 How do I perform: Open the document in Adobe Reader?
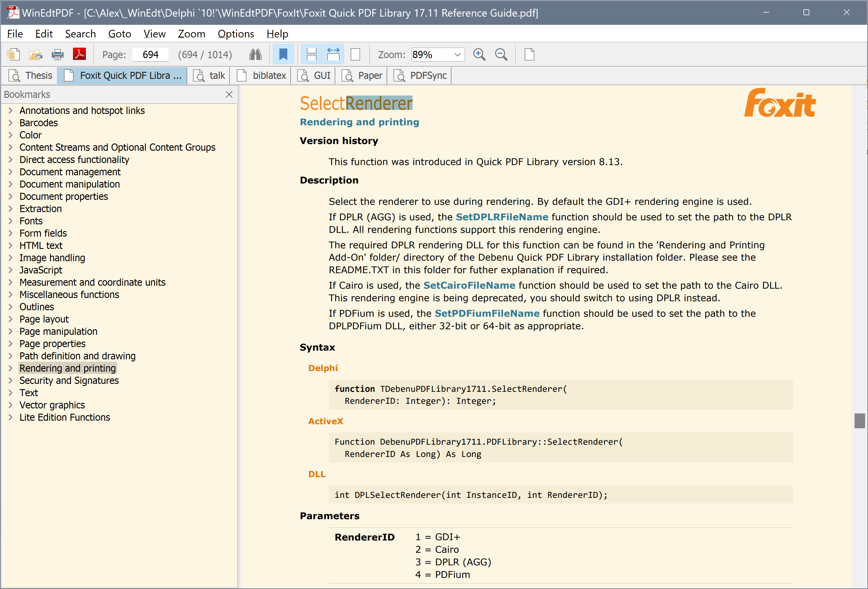tap(79, 54)
